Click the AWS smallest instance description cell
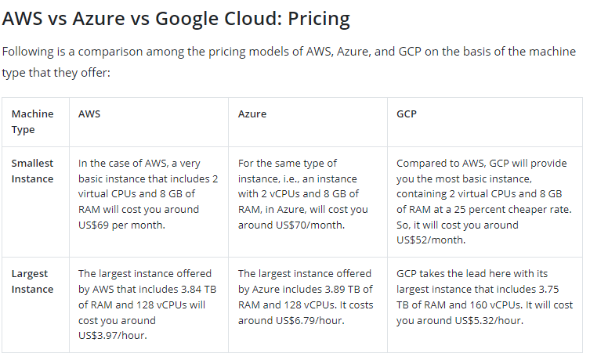The height and width of the screenshot is (364, 590). coord(148,194)
